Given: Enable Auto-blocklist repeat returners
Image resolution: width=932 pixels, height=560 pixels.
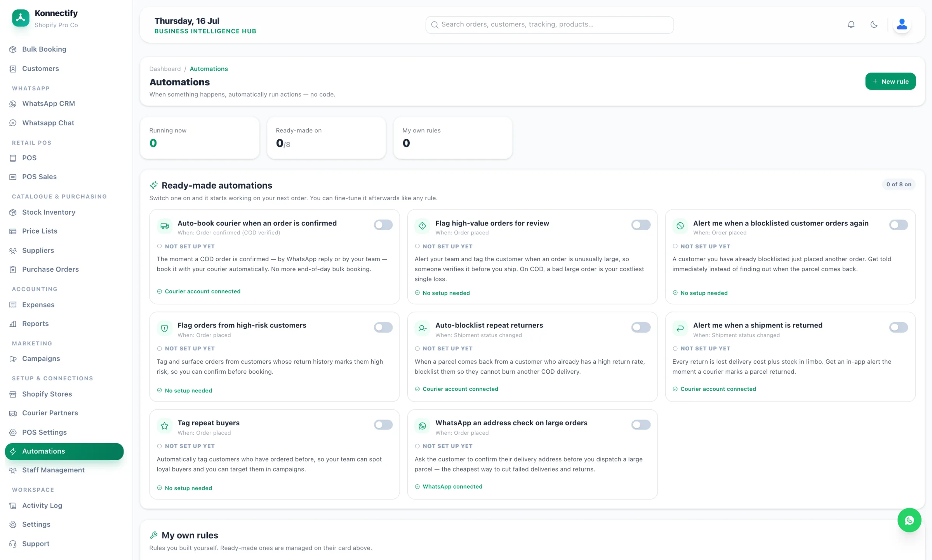Looking at the screenshot, I should 641,327.
